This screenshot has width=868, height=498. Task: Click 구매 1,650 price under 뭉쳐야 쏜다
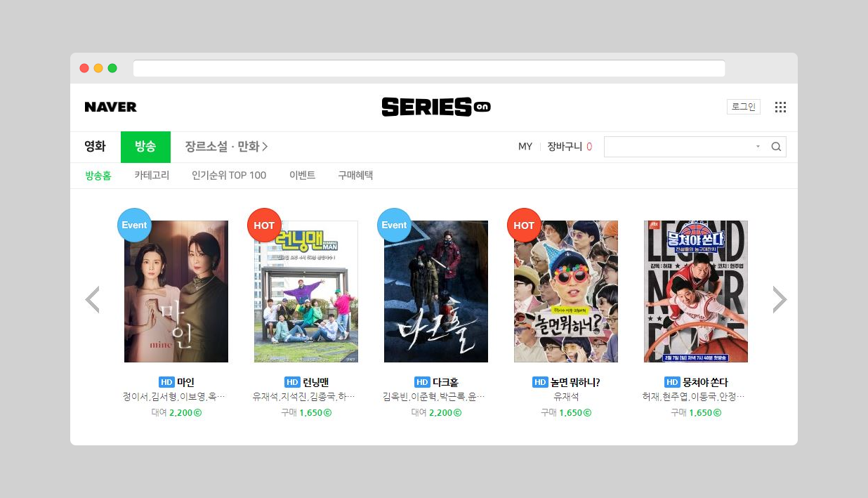pos(696,412)
